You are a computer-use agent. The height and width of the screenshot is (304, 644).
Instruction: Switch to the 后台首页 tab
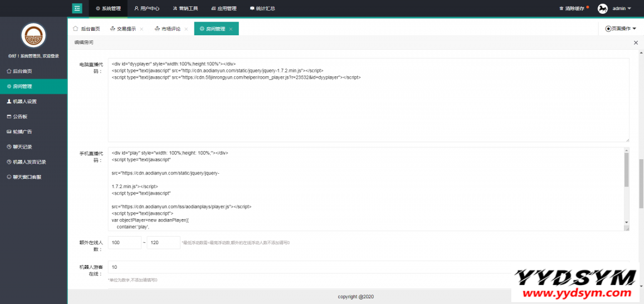pos(87,29)
